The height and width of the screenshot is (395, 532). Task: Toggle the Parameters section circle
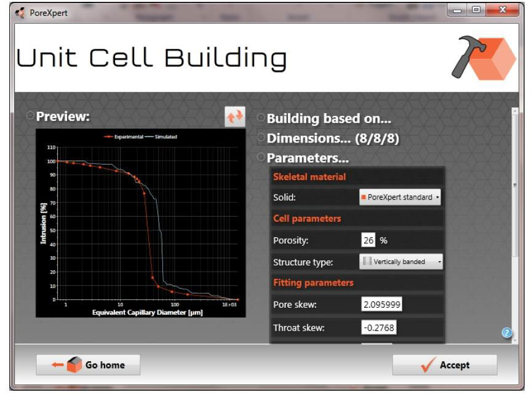[261, 157]
